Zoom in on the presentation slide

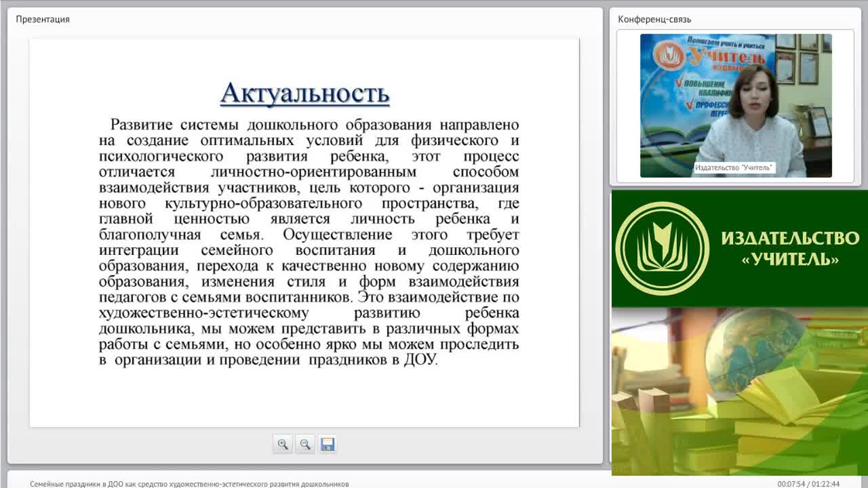(x=283, y=444)
